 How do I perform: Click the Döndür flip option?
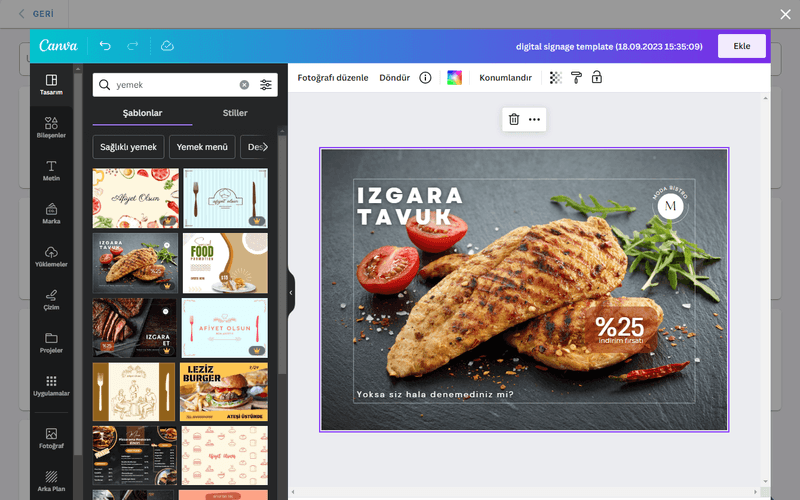click(394, 78)
